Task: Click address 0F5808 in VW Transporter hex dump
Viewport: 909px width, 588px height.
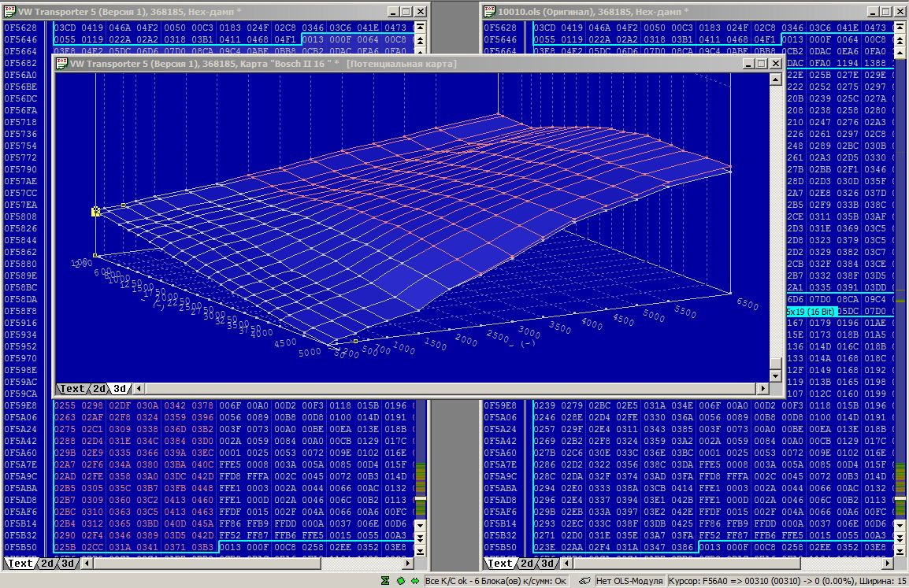Action: (x=20, y=216)
